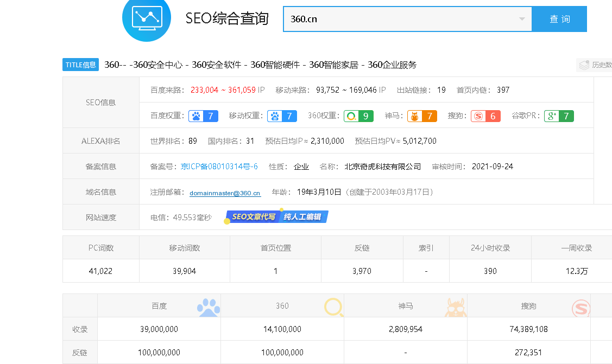Click the 预估日均PV value 5,012,700
612x364 pixels.
click(x=420, y=141)
